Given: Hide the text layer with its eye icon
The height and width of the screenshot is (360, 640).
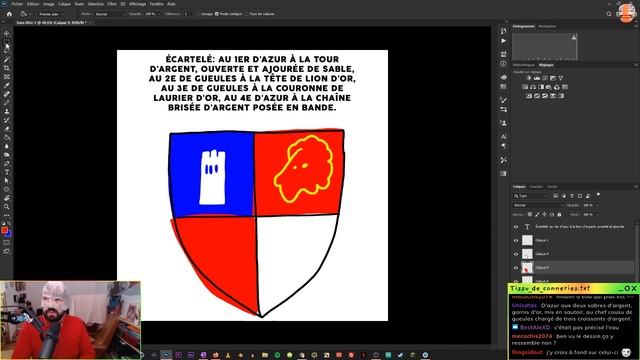Looking at the screenshot, I should coord(516,227).
